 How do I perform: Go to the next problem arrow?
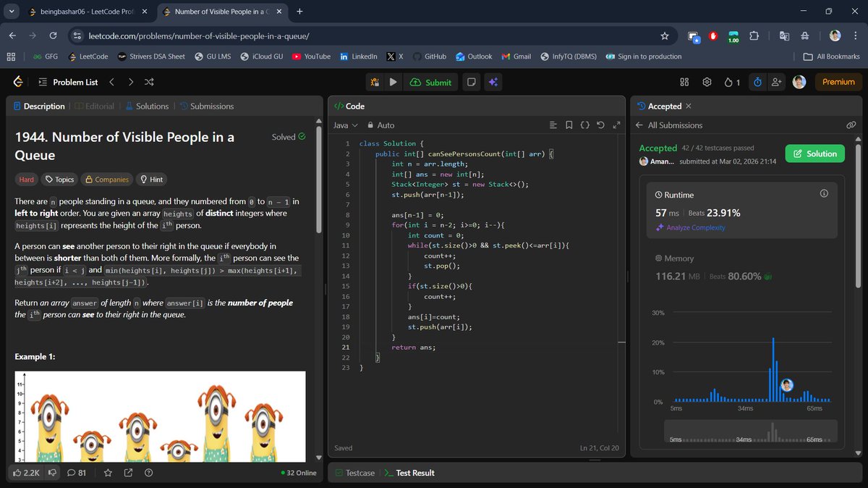(130, 82)
